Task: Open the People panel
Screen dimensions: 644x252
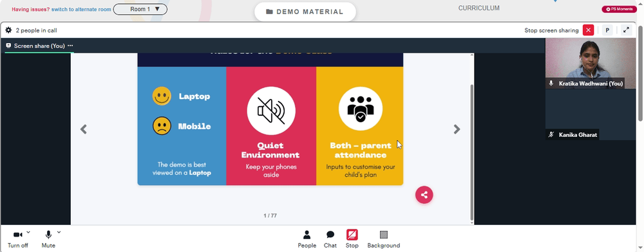Action: click(x=307, y=239)
